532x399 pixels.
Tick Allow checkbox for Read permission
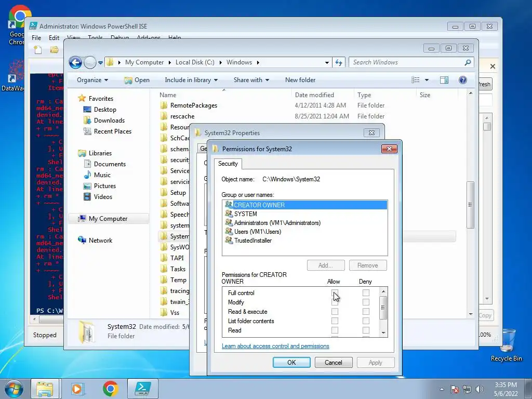(335, 330)
